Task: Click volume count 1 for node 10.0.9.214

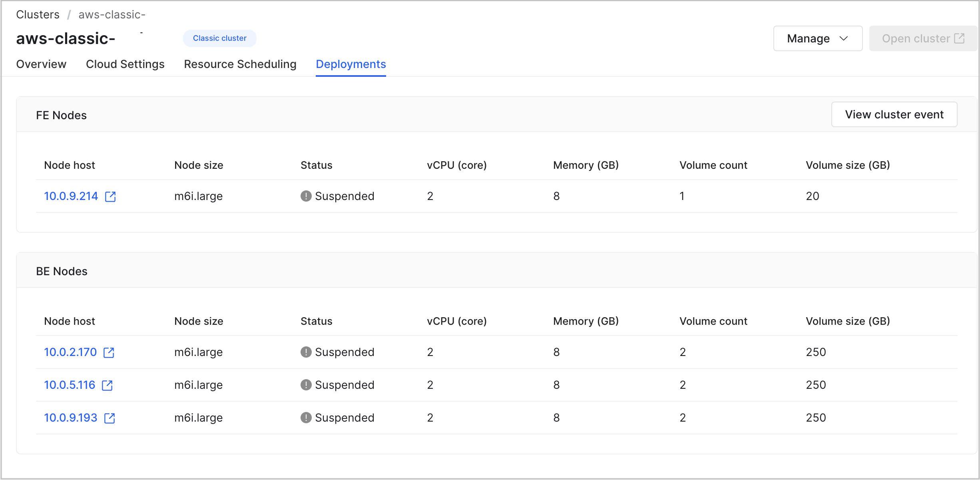Action: [x=682, y=196]
